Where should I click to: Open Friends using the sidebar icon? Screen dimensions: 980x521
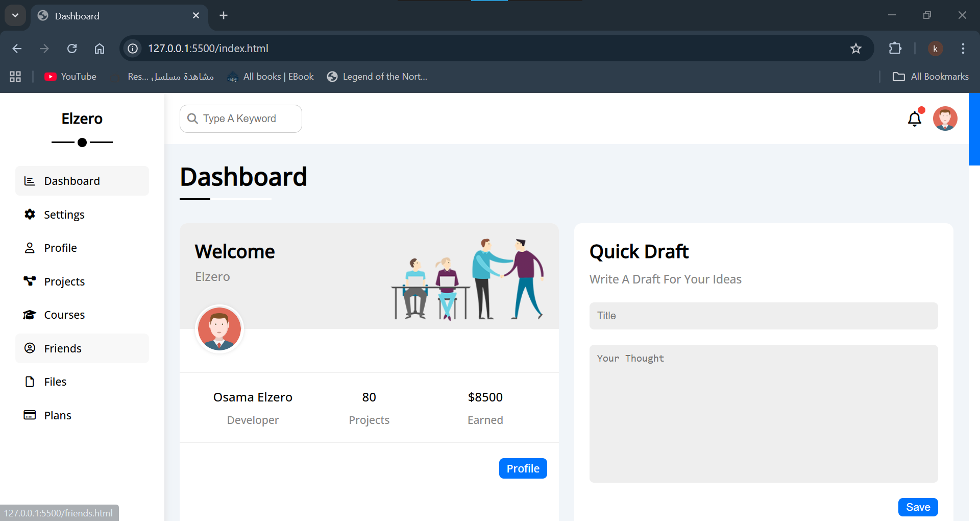[29, 348]
